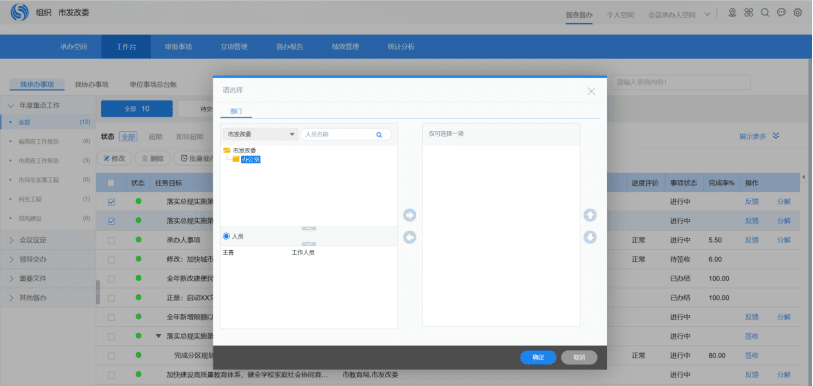The width and height of the screenshot is (813, 386).
Task: Check the box for 修改：加快城市 row
Action: (111, 259)
